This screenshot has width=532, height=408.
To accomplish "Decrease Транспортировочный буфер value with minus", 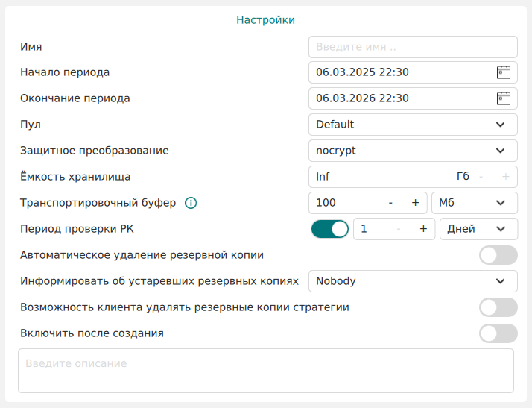I will click(x=390, y=203).
